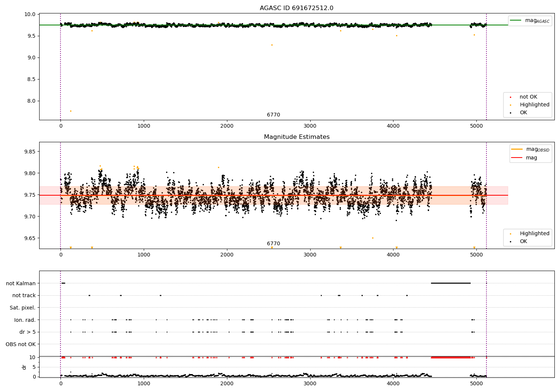Click the '6770' label in the Magnitude Estimates plot

[273, 244]
